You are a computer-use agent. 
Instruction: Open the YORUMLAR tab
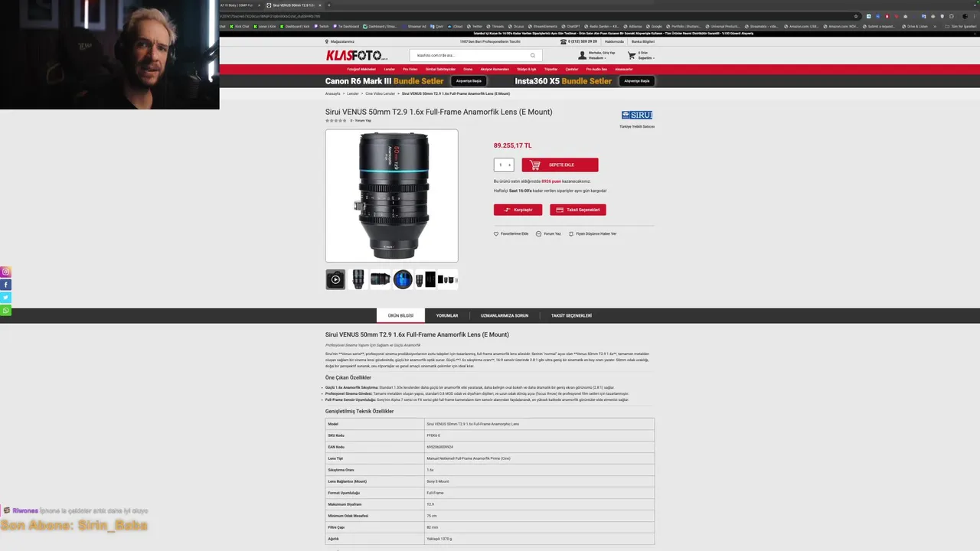pos(447,315)
